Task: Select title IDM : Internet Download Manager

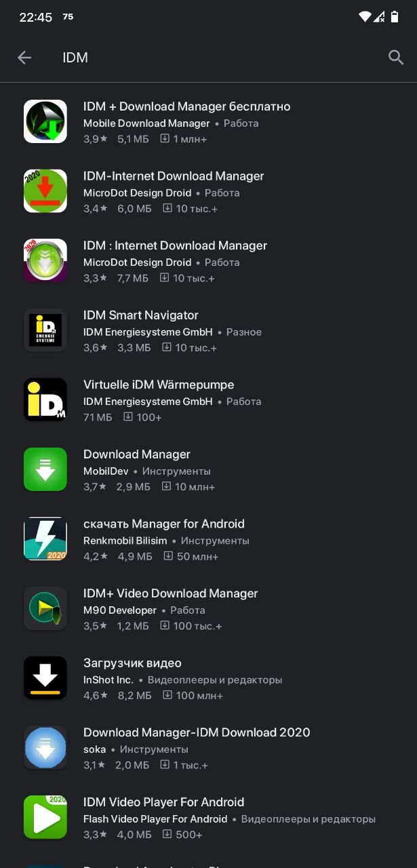Action: 175,245
